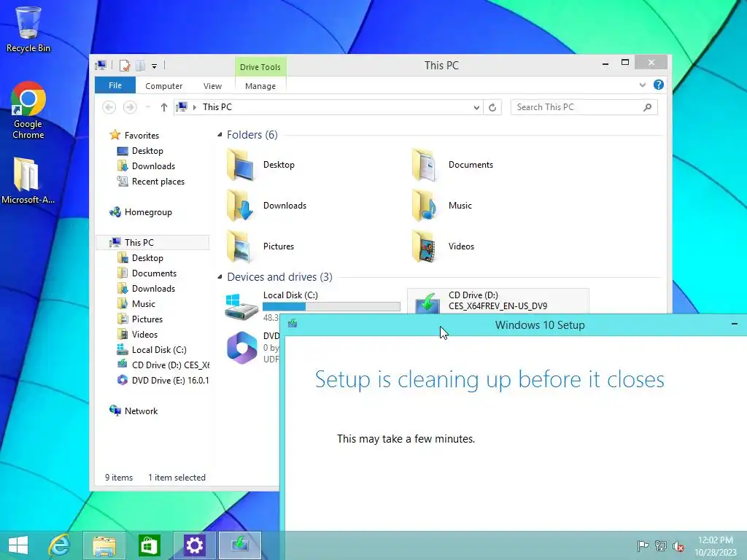This screenshot has width=747, height=560.
Task: Launch Internet Explorer from taskbar
Action: point(60,545)
